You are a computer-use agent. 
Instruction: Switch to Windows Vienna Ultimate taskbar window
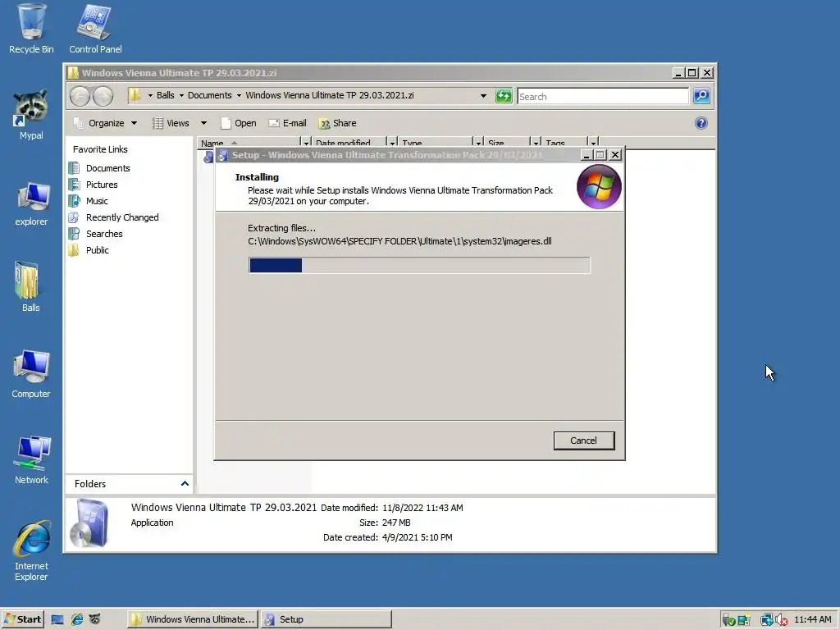pyautogui.click(x=193, y=619)
